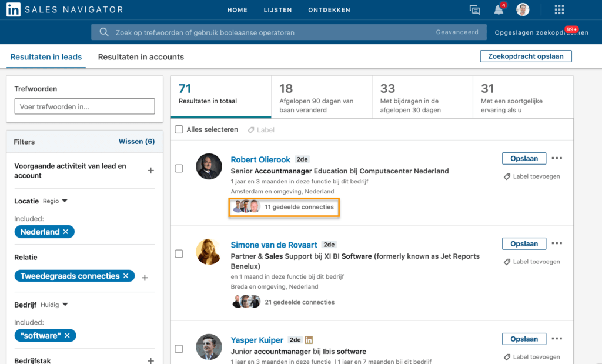Open Robert Olierook profile link
602x364 pixels.
point(260,160)
